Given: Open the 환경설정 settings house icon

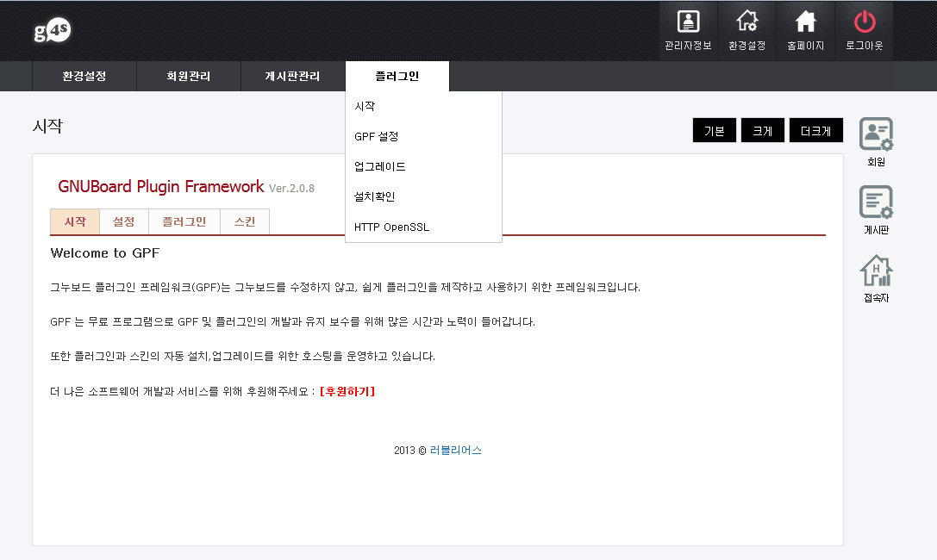Looking at the screenshot, I should coord(746,29).
